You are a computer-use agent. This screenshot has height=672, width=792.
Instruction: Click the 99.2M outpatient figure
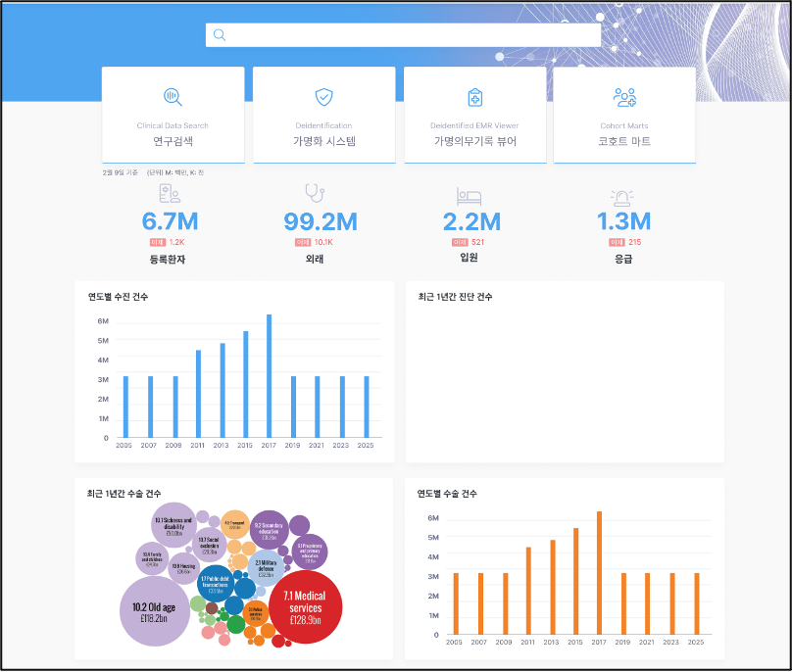point(320,222)
